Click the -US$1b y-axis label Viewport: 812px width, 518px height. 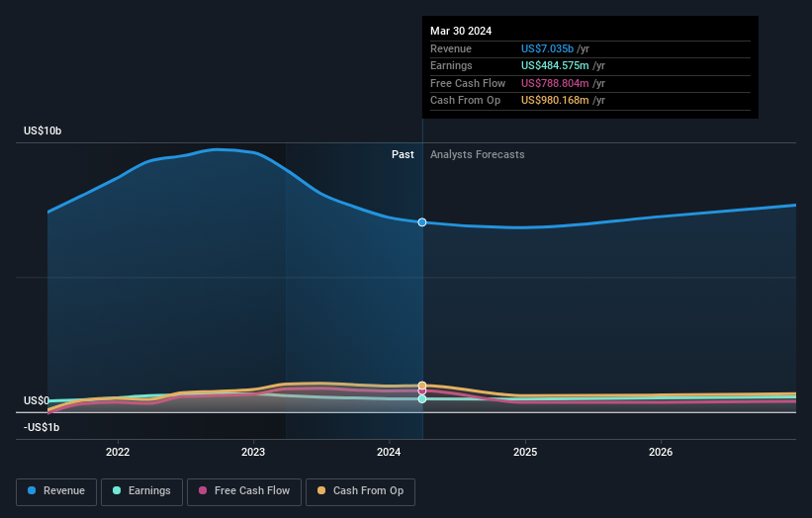(x=42, y=427)
